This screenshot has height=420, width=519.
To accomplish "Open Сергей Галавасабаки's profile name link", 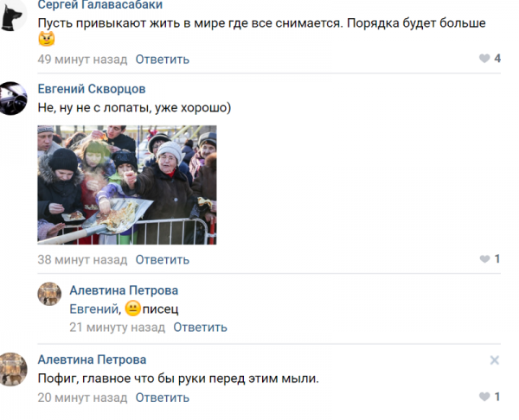I will 100,5.
